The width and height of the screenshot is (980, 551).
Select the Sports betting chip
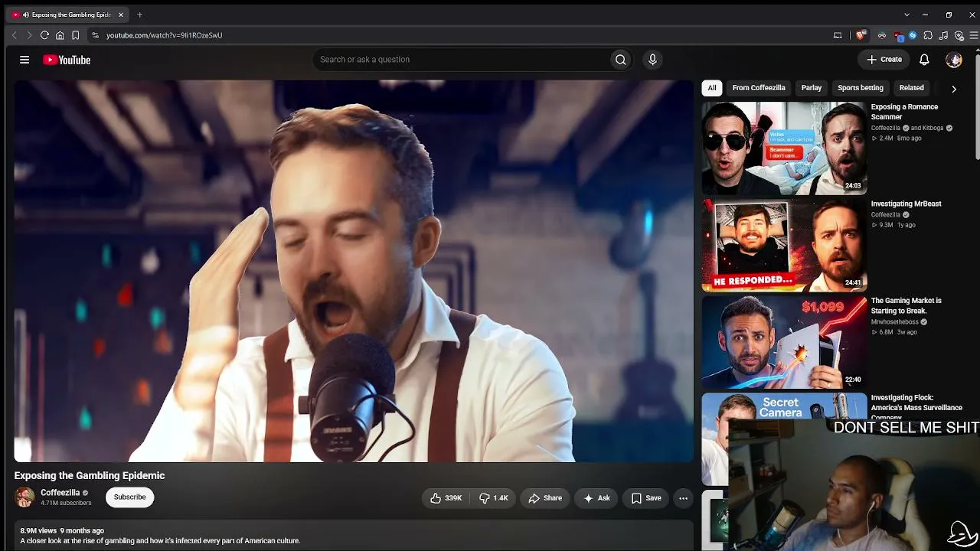pyautogui.click(x=861, y=88)
